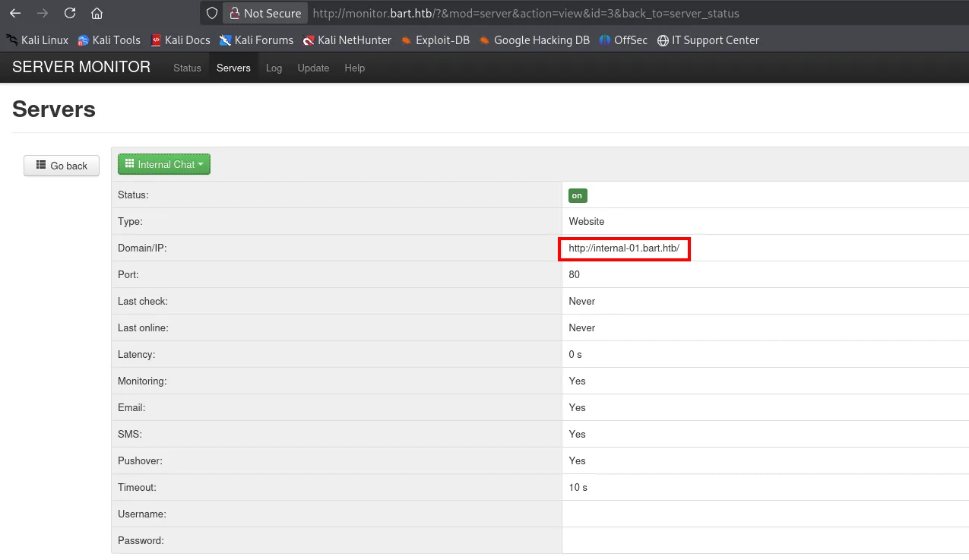969x560 pixels.
Task: Click the timeout value '10 s'
Action: tap(578, 487)
